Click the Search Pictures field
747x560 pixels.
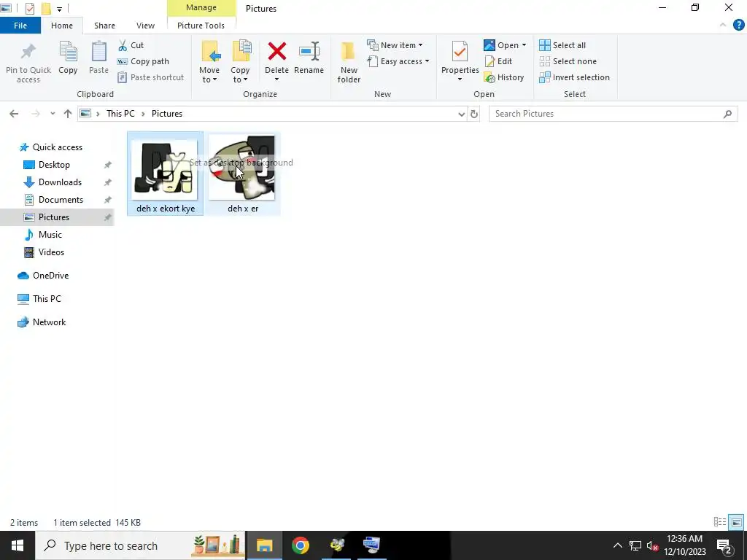click(613, 114)
